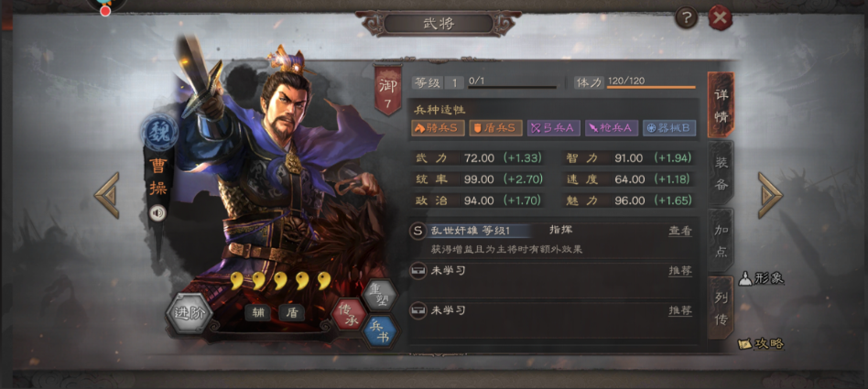Viewport: 868px width, 389px height.
Task: Click 推荐 on first unlearned skill slot
Action: pos(680,271)
